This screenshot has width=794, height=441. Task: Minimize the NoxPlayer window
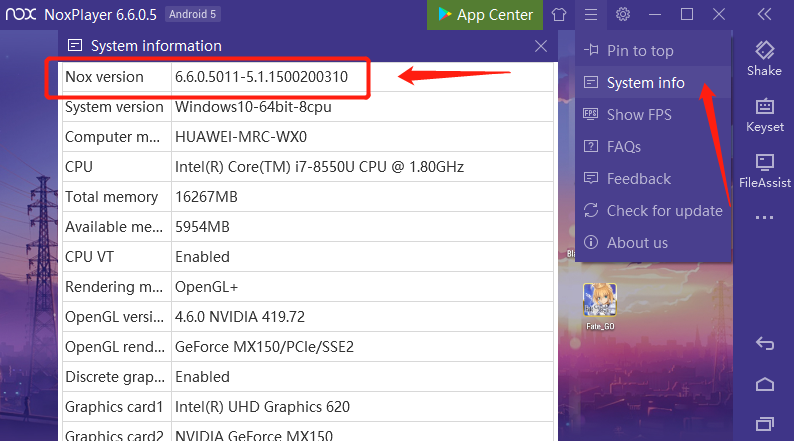click(x=655, y=14)
